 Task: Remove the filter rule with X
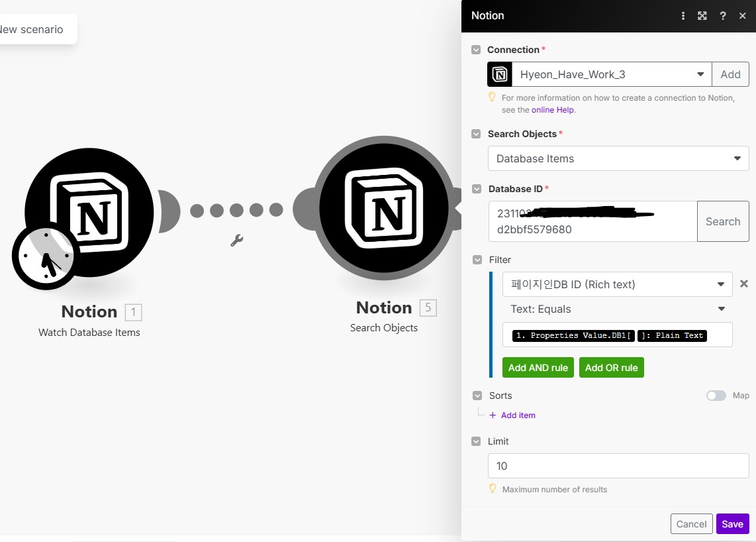[x=744, y=284]
